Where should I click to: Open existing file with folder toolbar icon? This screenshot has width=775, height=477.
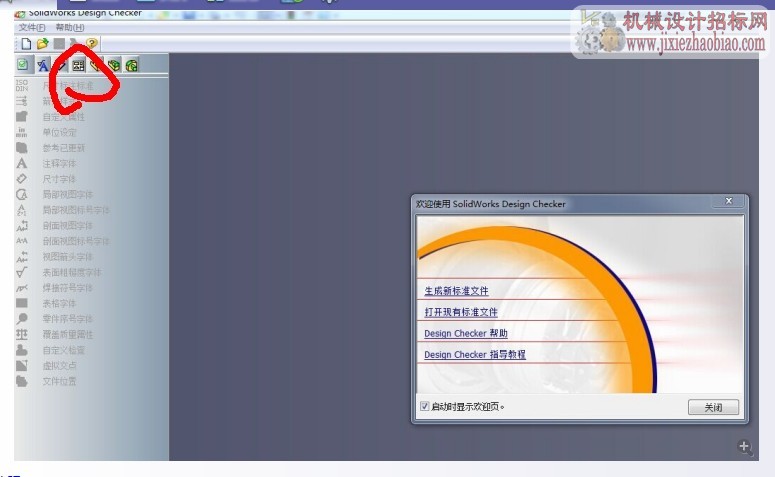[x=43, y=43]
